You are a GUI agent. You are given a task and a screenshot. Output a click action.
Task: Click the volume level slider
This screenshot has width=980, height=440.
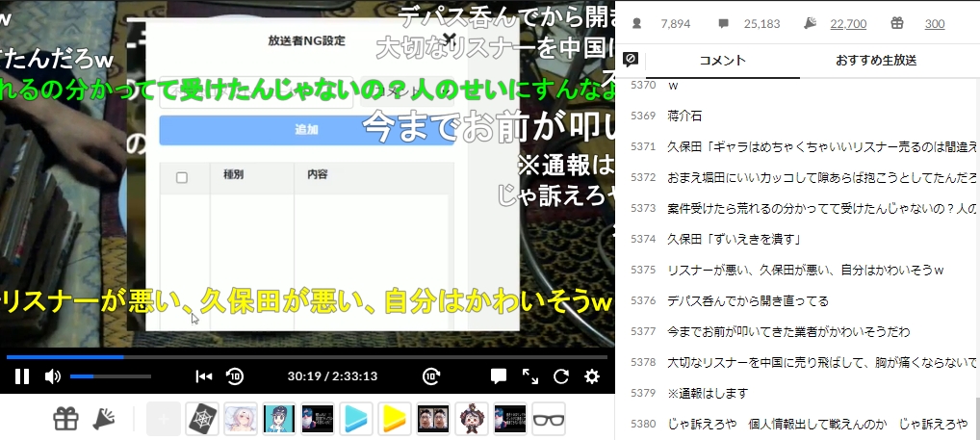(x=110, y=376)
